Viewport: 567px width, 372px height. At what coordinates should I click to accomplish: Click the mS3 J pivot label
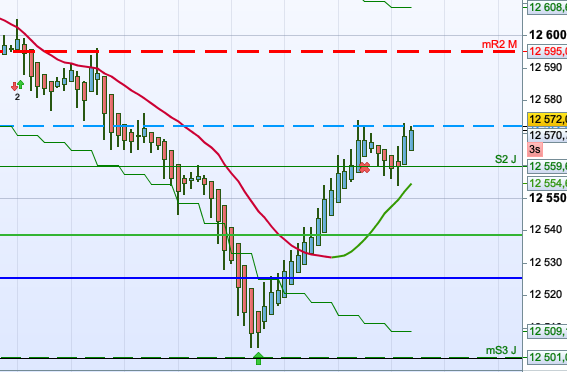click(501, 350)
